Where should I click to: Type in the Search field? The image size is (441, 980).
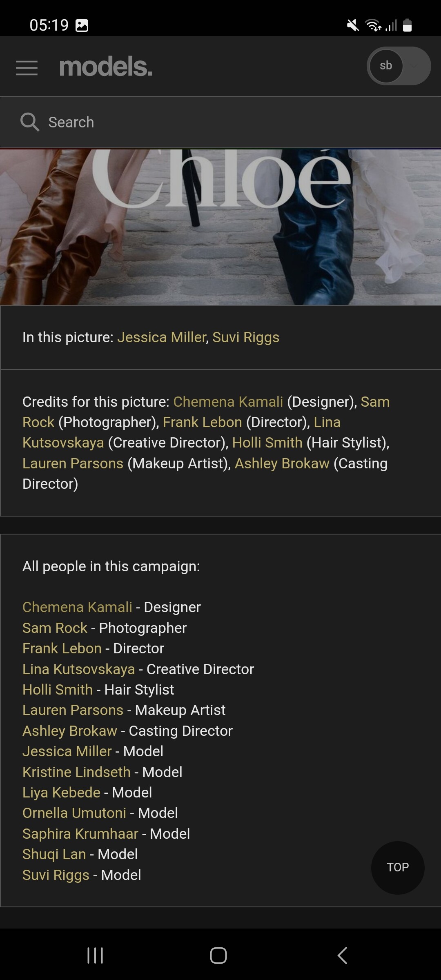click(229, 122)
